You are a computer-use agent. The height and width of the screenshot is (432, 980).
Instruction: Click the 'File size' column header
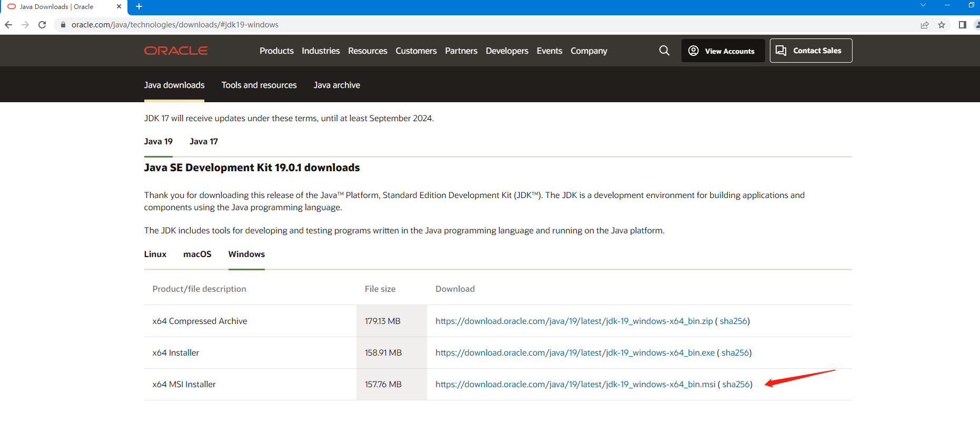(380, 289)
